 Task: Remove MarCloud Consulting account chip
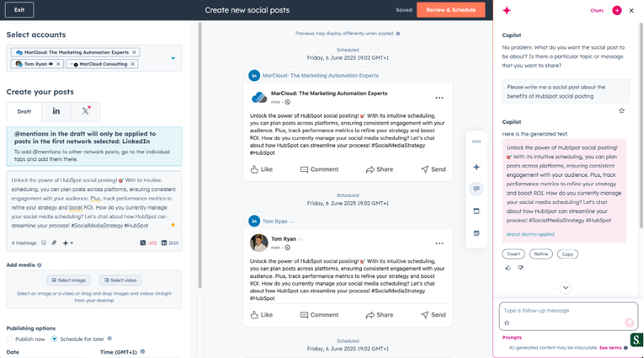click(x=133, y=64)
